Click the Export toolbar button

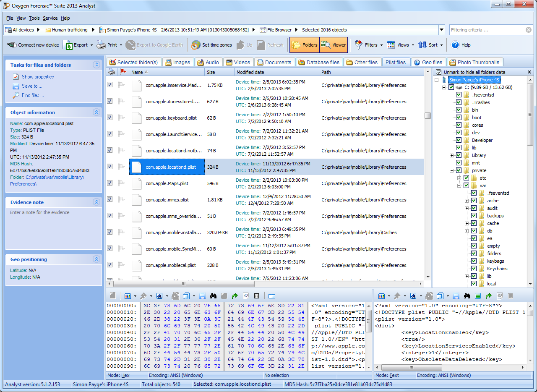(x=76, y=45)
